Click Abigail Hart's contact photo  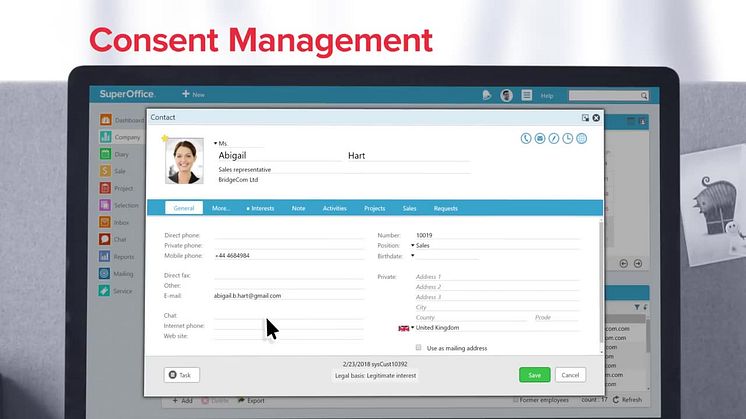pyautogui.click(x=184, y=161)
